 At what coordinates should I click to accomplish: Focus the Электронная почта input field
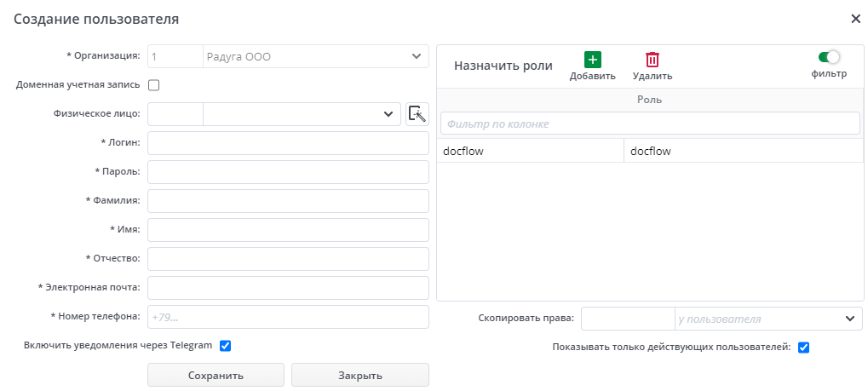tap(289, 288)
